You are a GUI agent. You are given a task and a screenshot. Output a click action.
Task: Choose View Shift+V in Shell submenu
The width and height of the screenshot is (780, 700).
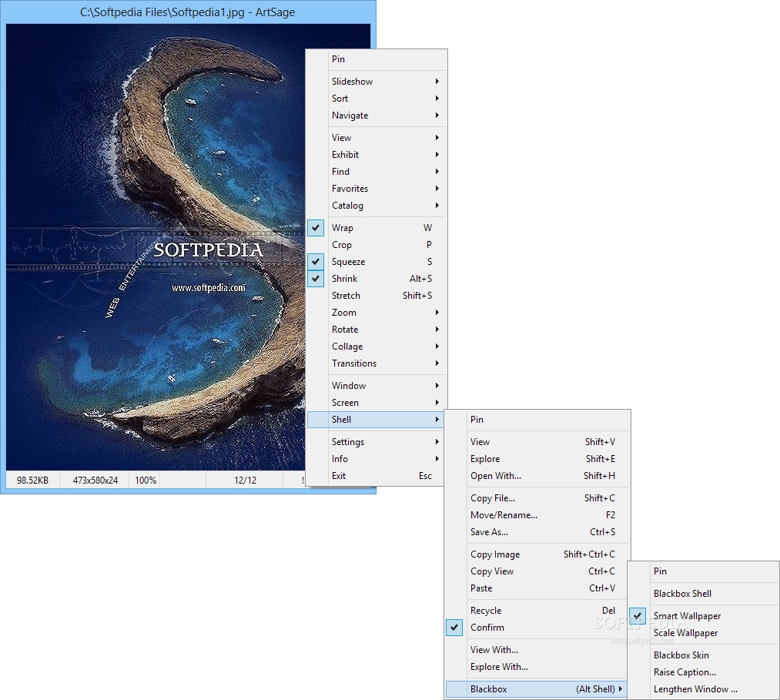pyautogui.click(x=537, y=442)
